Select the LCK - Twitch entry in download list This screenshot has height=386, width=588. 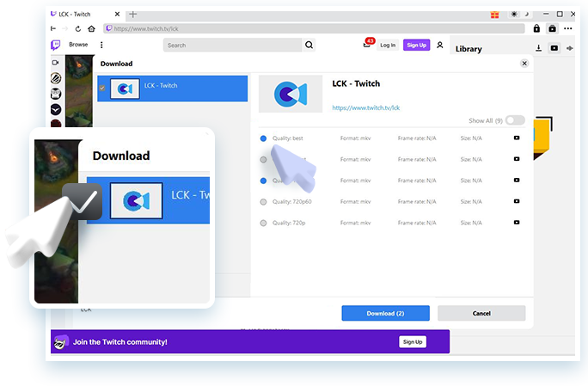point(173,89)
